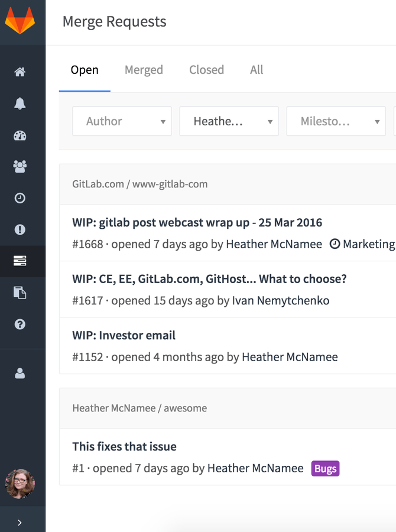Click the '#1668 · opened 7 days ago' text
This screenshot has width=396, height=532.
click(x=140, y=244)
